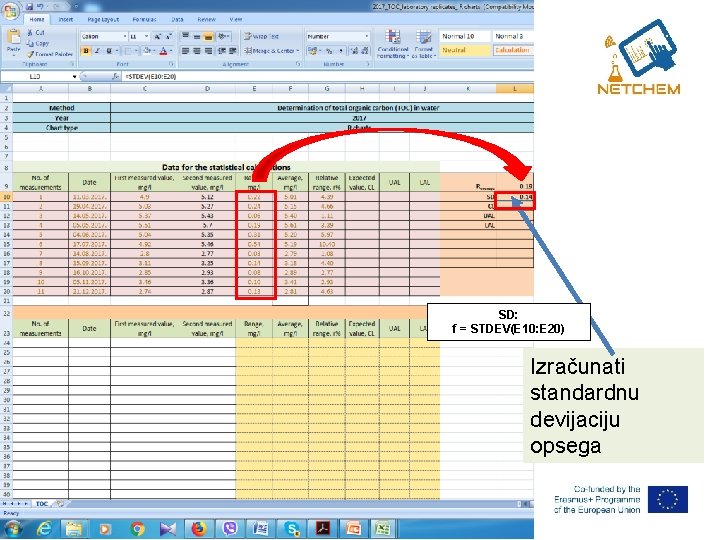Open the Name Box dropdown
The image size is (720, 540).
pyautogui.click(x=74, y=76)
